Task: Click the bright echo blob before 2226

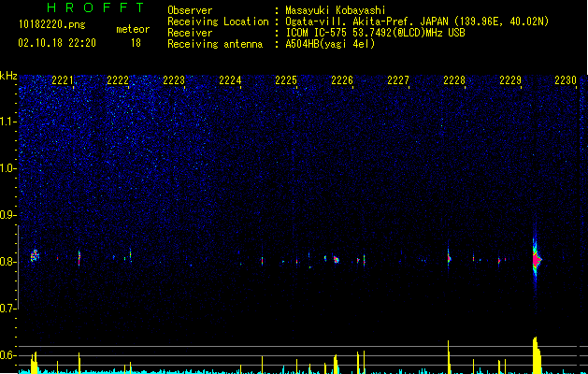Action: tap(337, 260)
